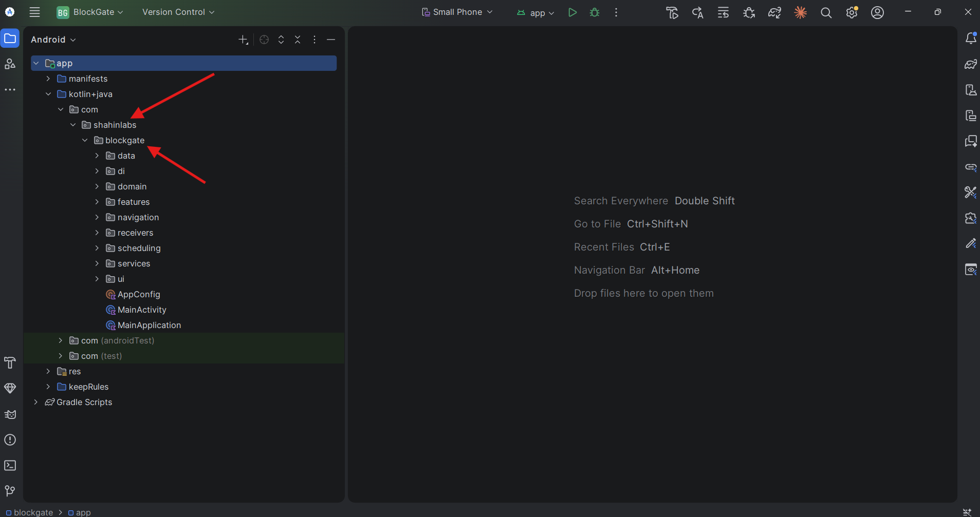Collapse all project tree nodes
Screen dimensions: 980x517
coord(298,40)
